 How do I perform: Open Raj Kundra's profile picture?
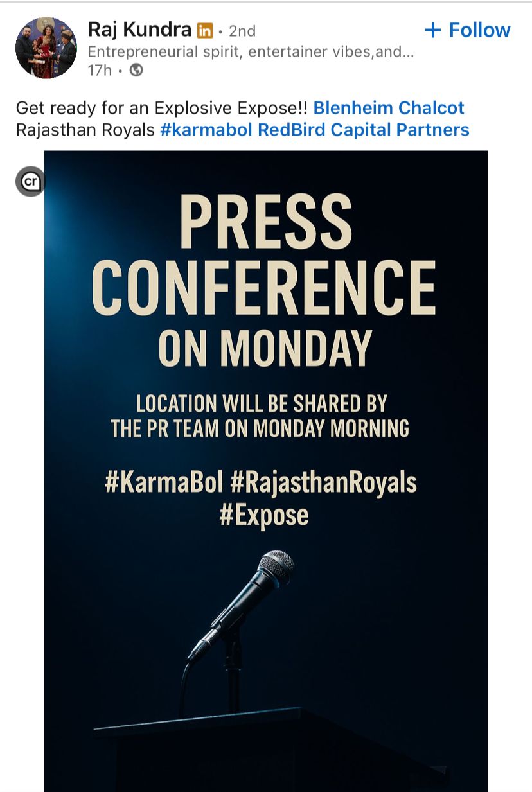click(46, 48)
